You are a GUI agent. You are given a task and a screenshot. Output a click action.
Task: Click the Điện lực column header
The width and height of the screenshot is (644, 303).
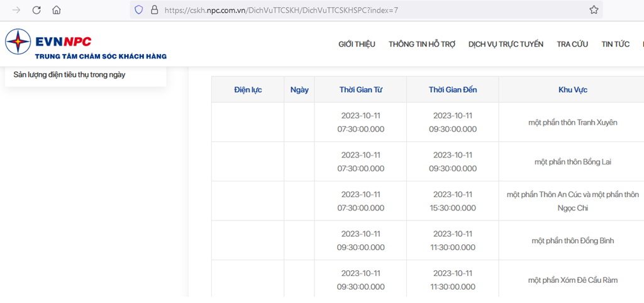(248, 89)
